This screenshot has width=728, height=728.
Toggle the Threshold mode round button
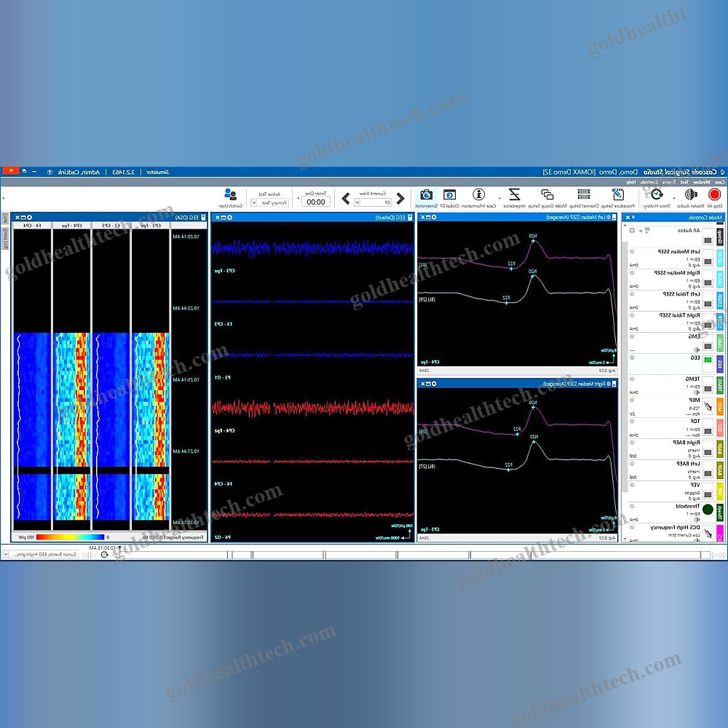coord(708,510)
